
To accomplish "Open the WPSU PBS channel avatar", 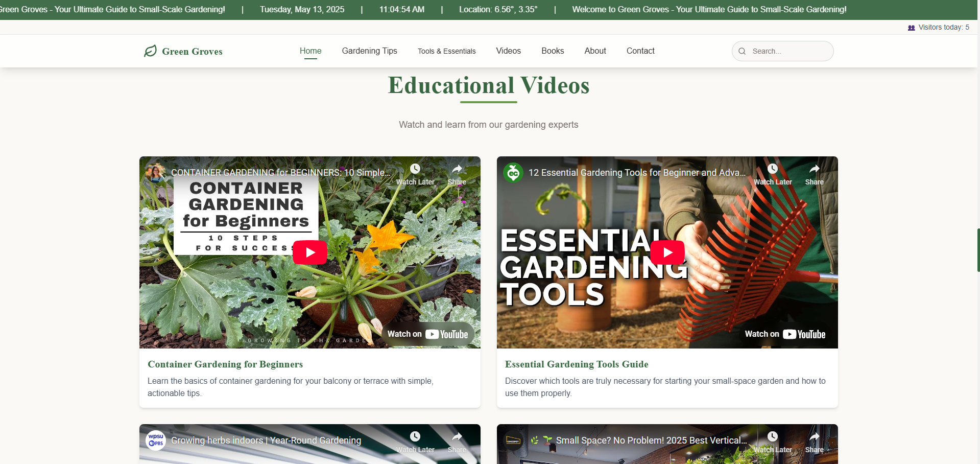I will click(x=156, y=440).
